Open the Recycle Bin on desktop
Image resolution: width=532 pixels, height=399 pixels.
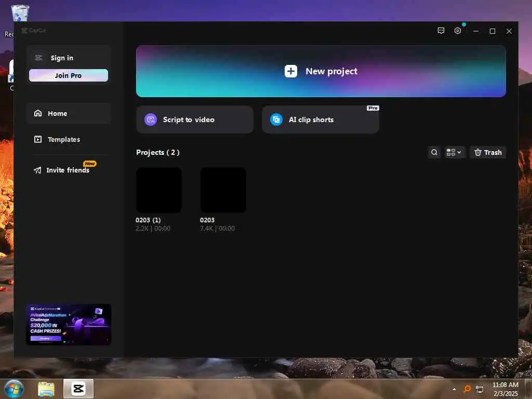[20, 14]
